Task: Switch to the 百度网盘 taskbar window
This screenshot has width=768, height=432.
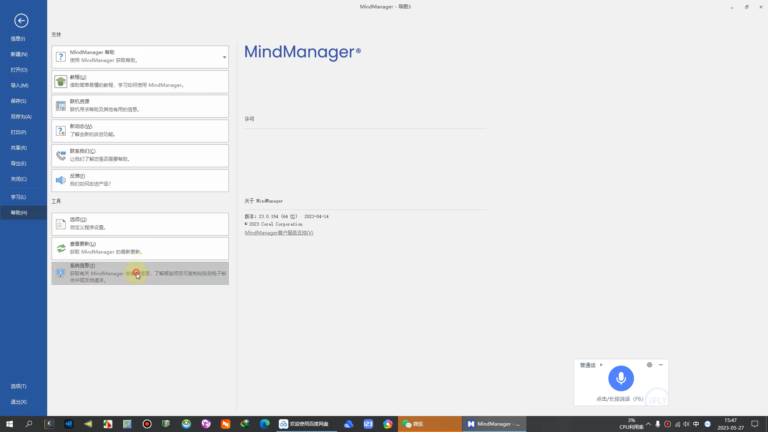Action: click(x=307, y=424)
